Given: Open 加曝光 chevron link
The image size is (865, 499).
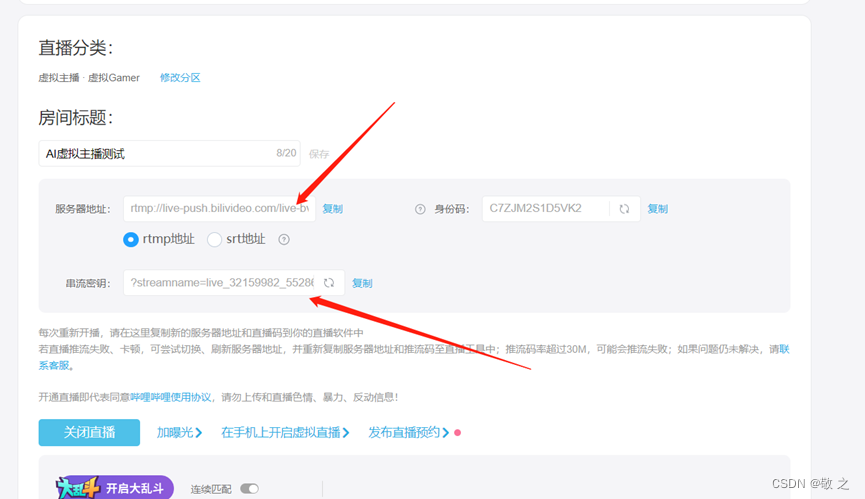Looking at the screenshot, I should [x=179, y=433].
